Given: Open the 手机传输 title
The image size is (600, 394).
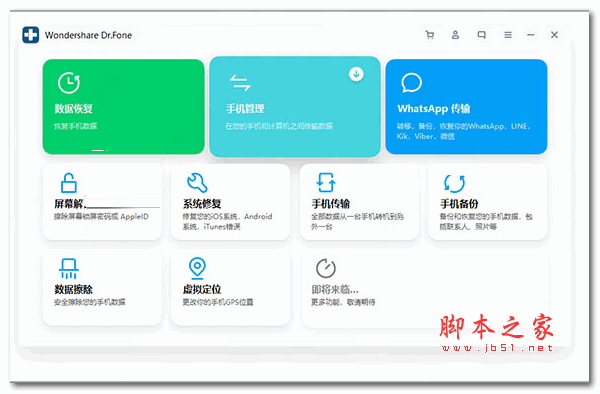Looking at the screenshot, I should point(331,204).
